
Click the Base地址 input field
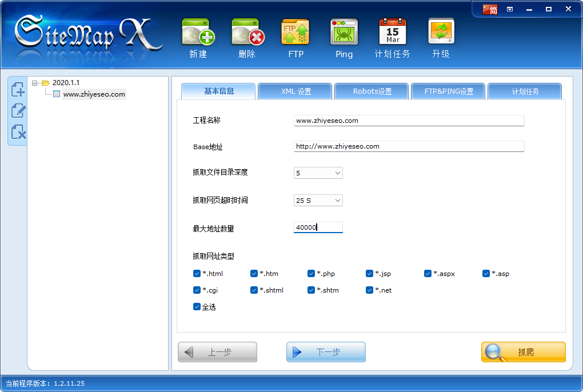click(x=409, y=146)
